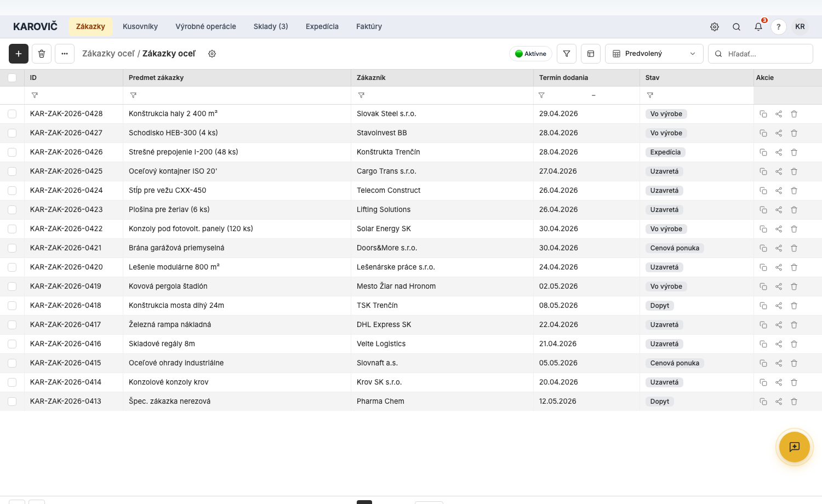Go to the Faktúry tab
Viewport: 822px width, 504px height.
(x=369, y=26)
